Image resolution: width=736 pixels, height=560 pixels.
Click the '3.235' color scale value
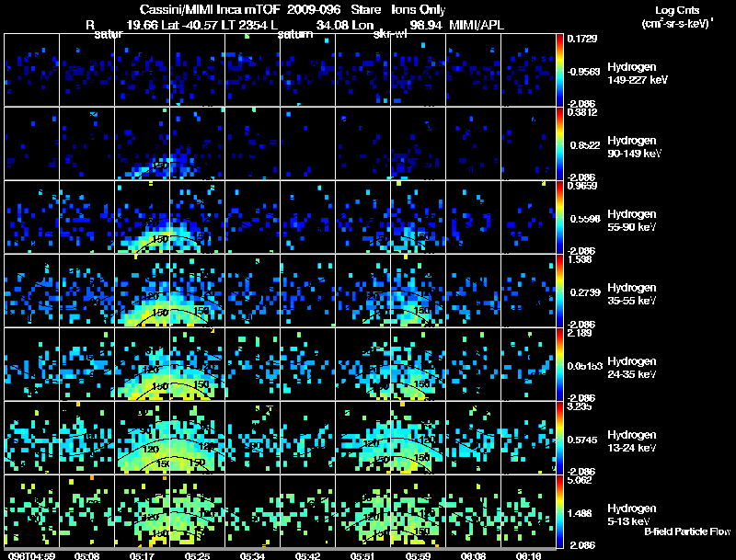[x=580, y=406]
